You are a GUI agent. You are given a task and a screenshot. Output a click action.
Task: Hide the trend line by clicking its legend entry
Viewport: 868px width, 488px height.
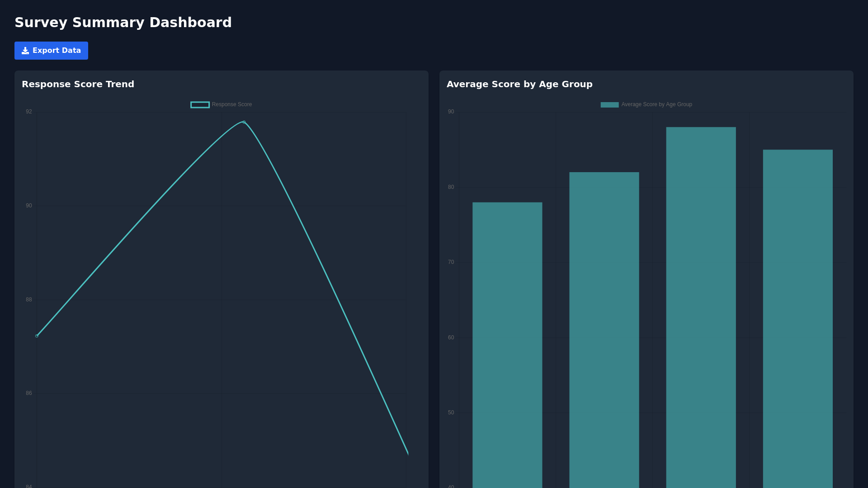221,104
